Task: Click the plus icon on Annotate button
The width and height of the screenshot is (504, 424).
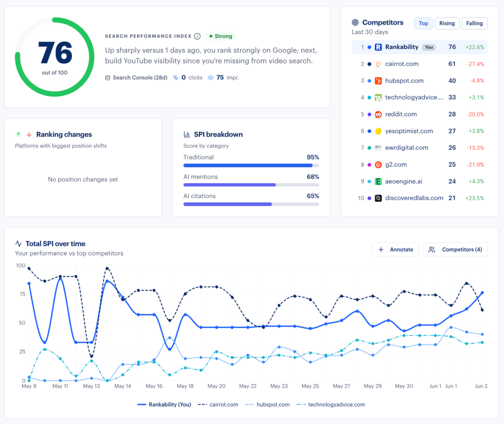Action: click(x=381, y=250)
